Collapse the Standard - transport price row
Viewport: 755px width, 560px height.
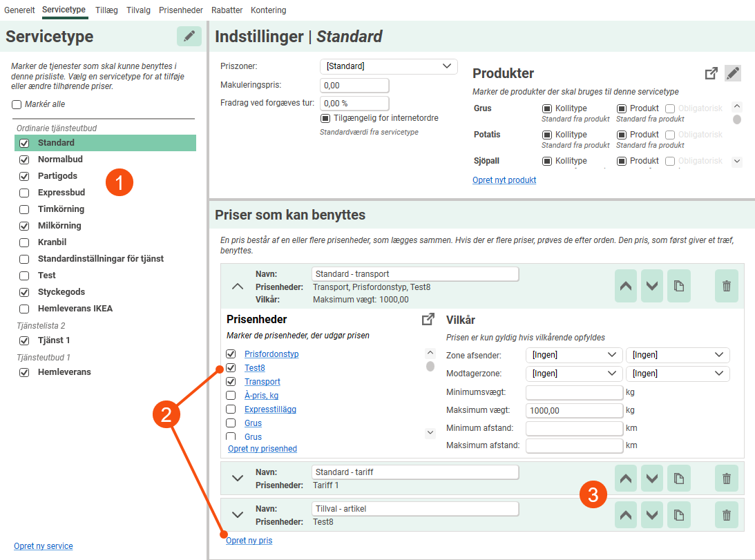point(238,286)
